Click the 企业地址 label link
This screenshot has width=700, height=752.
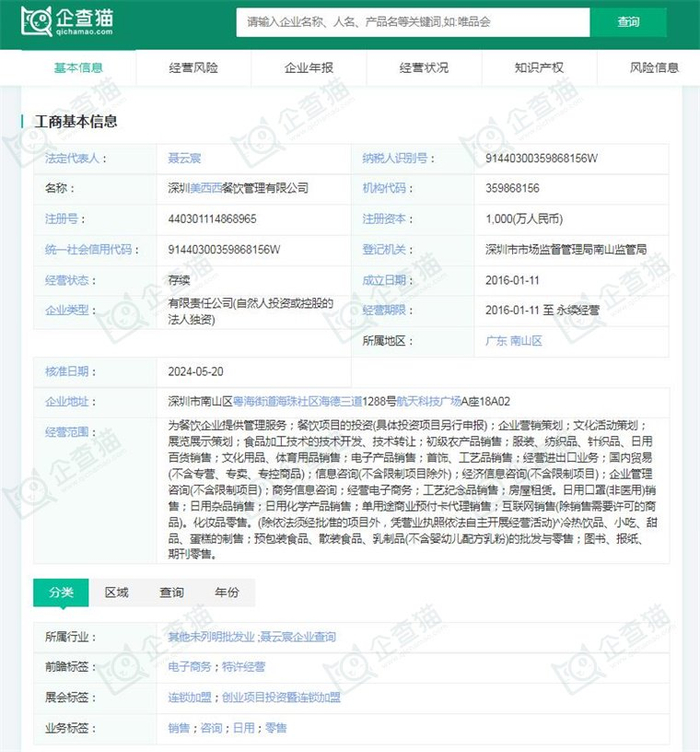pyautogui.click(x=67, y=401)
